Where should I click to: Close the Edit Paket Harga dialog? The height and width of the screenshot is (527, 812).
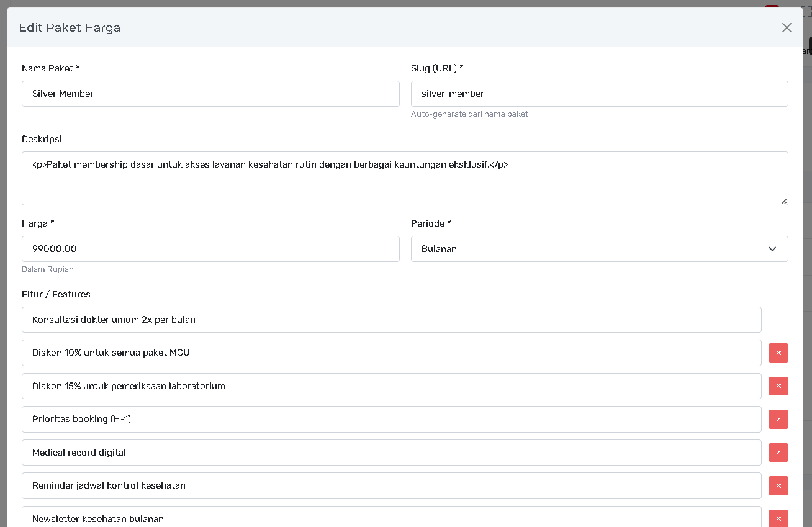click(x=787, y=28)
